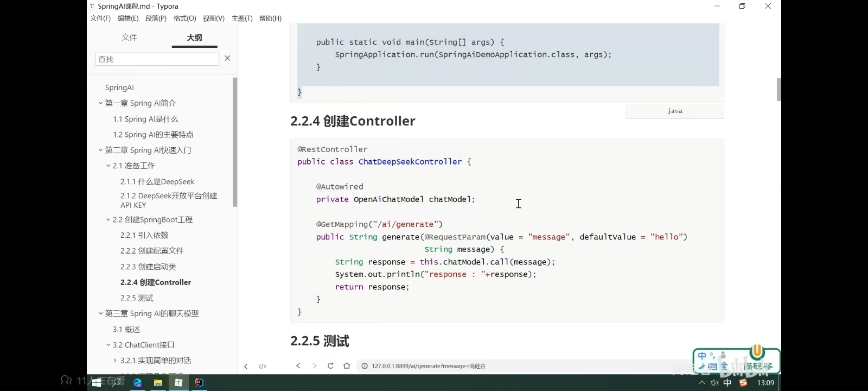868x391 pixels.
Task: Jump to 2.2.5 测试 in the outline
Action: (x=137, y=298)
